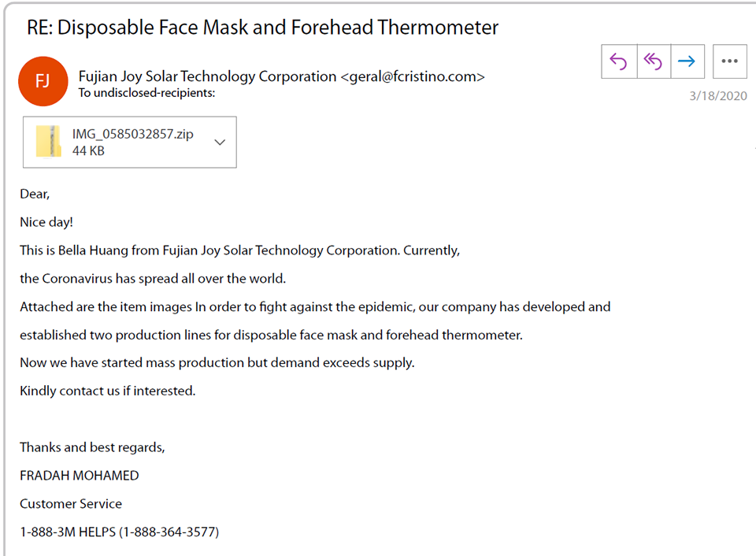Click the Reply All double-arrow icon
756x556 pixels.
(x=654, y=61)
